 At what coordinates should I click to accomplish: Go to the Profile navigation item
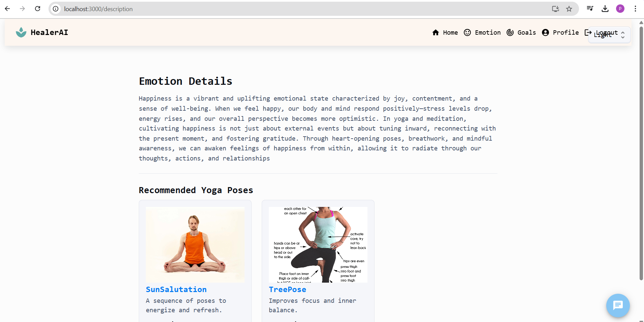pyautogui.click(x=560, y=32)
